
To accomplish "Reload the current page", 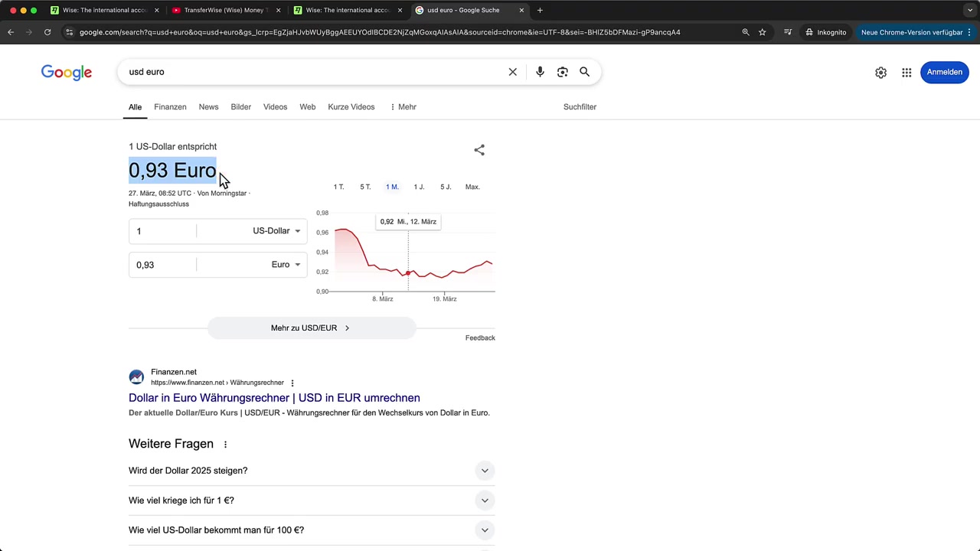I will coord(47,32).
